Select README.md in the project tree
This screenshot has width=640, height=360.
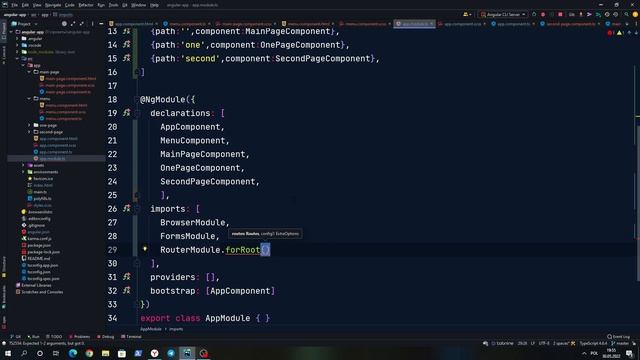click(x=38, y=258)
